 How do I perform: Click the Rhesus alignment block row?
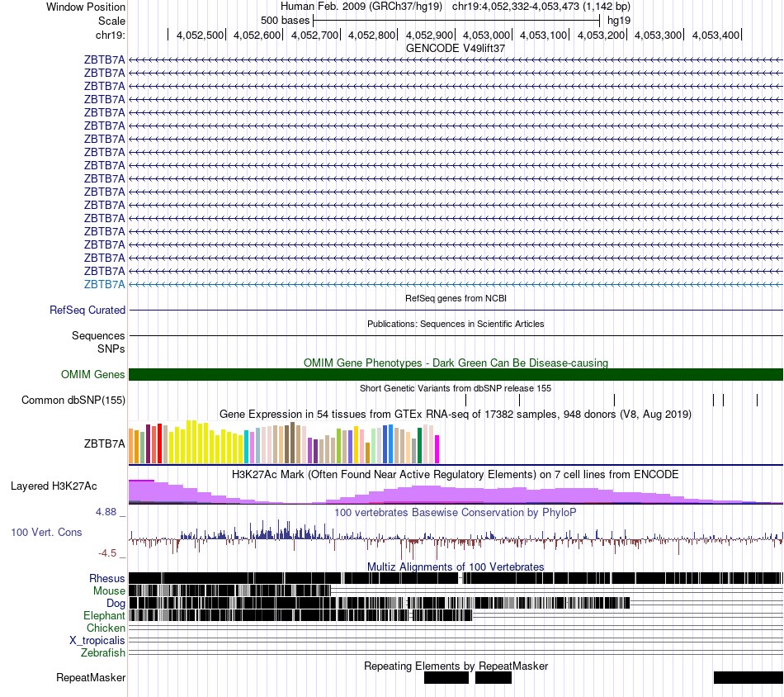coord(456,578)
